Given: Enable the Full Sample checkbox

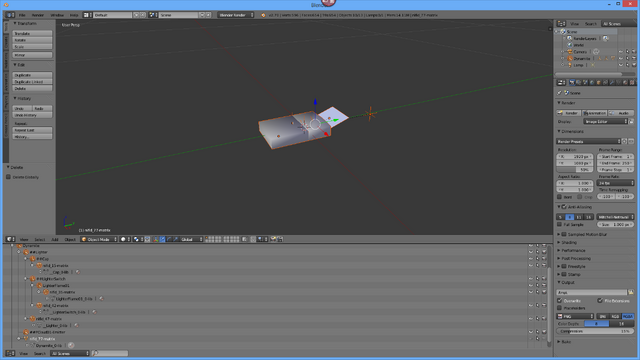Looking at the screenshot, I should 560,224.
